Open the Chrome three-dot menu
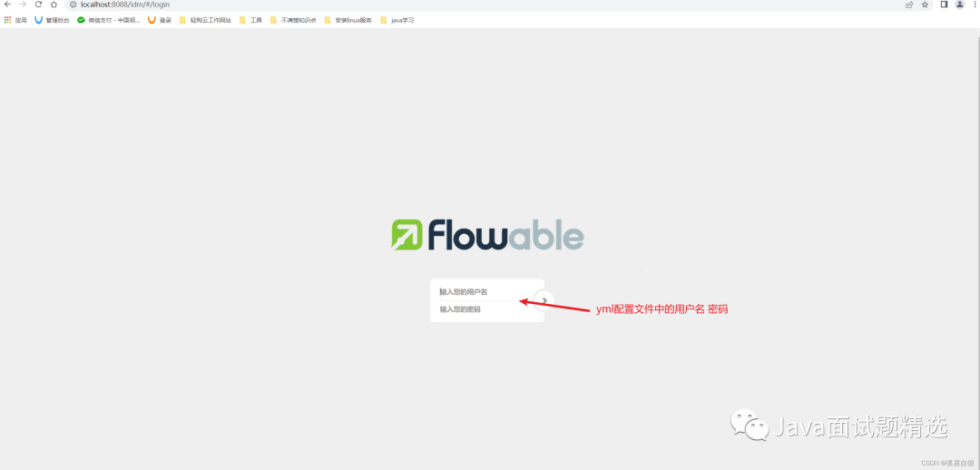Screen dimensions: 980x470 975,5
